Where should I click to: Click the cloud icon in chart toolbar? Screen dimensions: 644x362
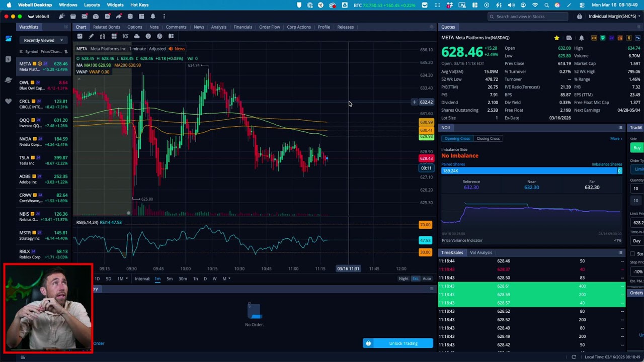(136, 36)
